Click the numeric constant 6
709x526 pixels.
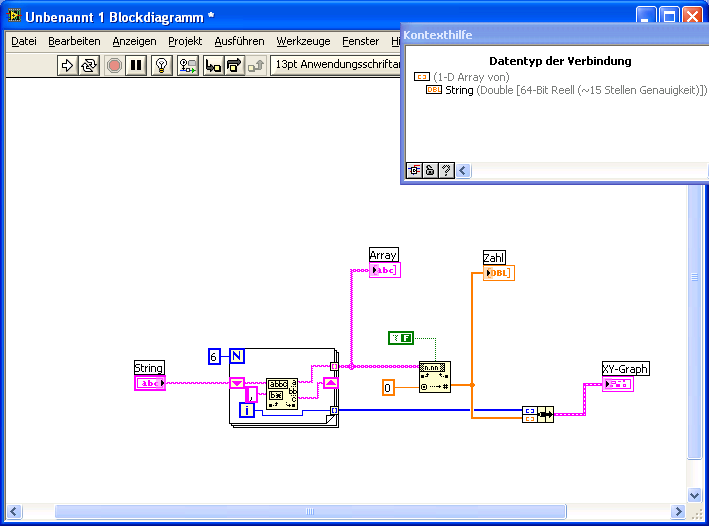point(214,356)
